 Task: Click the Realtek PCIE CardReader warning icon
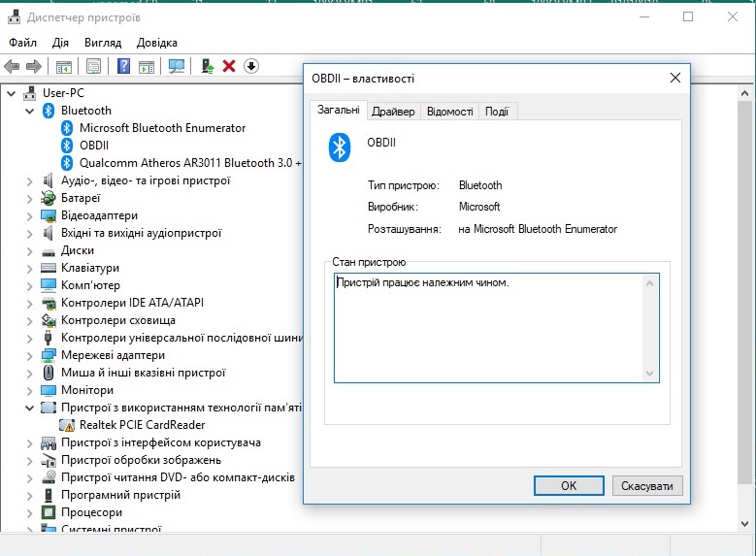(x=67, y=425)
